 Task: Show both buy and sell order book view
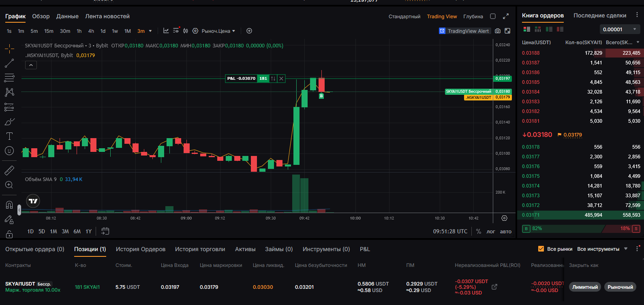pos(527,29)
